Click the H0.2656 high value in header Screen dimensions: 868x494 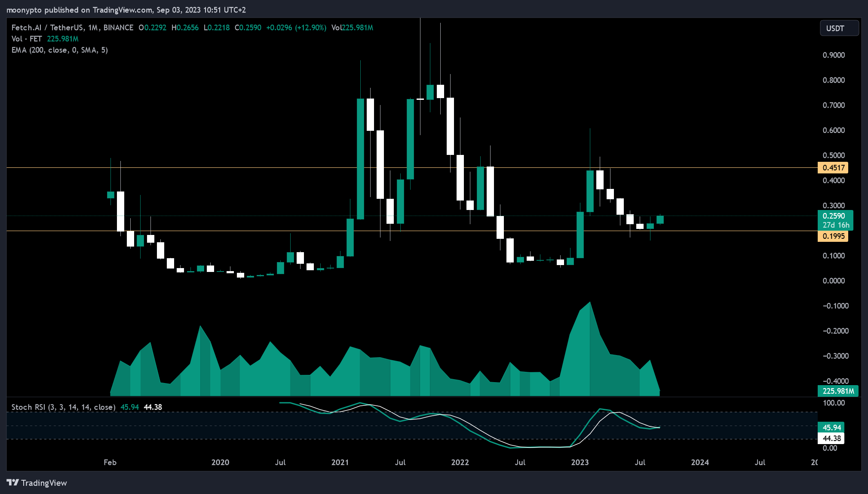[185, 28]
